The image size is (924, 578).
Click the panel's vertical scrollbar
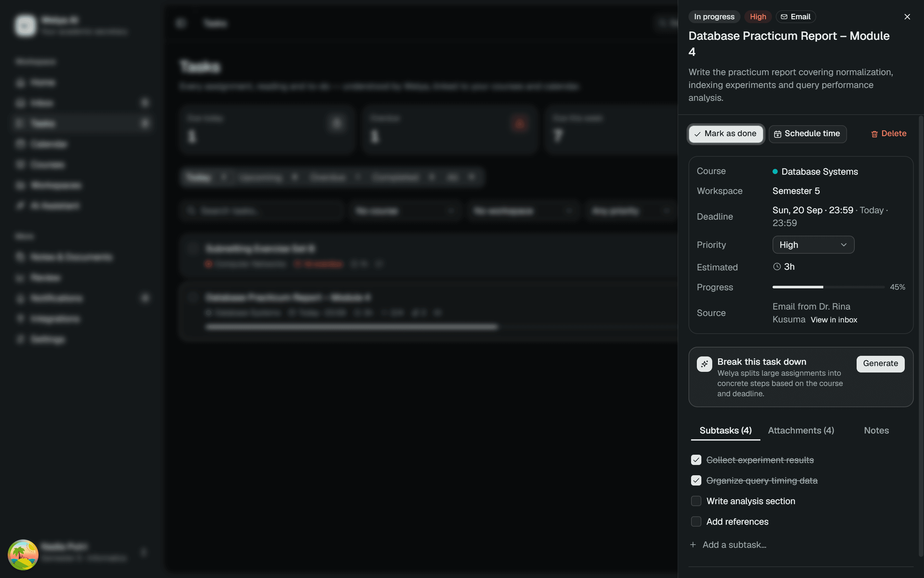point(920,337)
